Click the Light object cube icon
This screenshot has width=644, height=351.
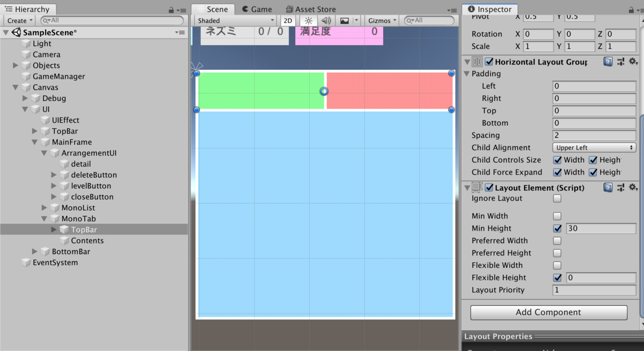coord(26,43)
